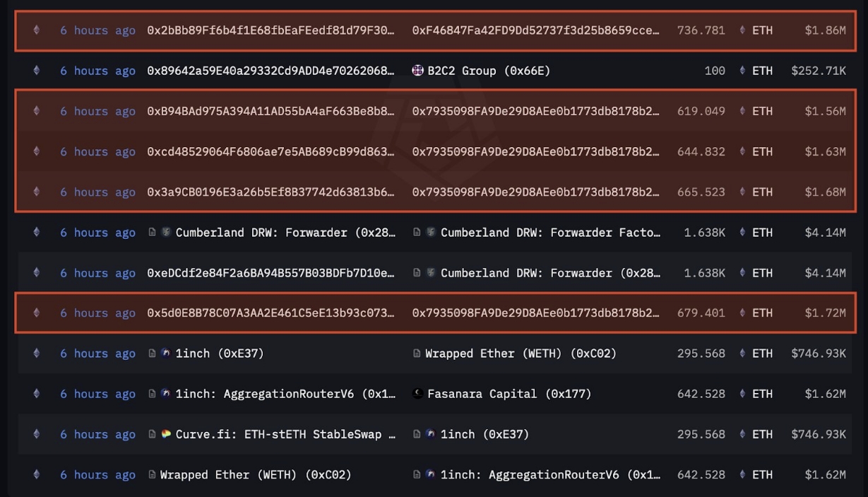Click 1inch logo beside sender '1inch (0xE37)'

click(166, 353)
